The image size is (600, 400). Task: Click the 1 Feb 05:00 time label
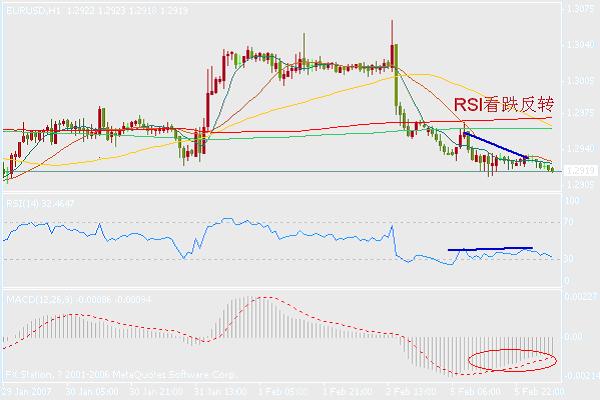click(283, 392)
